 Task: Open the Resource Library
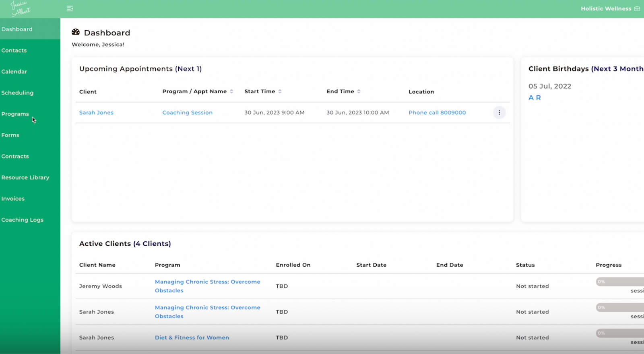point(25,177)
